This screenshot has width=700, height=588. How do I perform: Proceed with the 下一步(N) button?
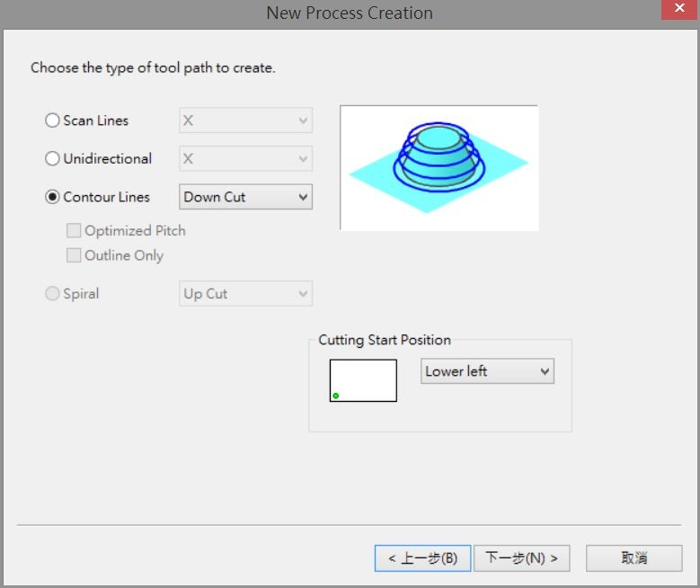coord(522,558)
